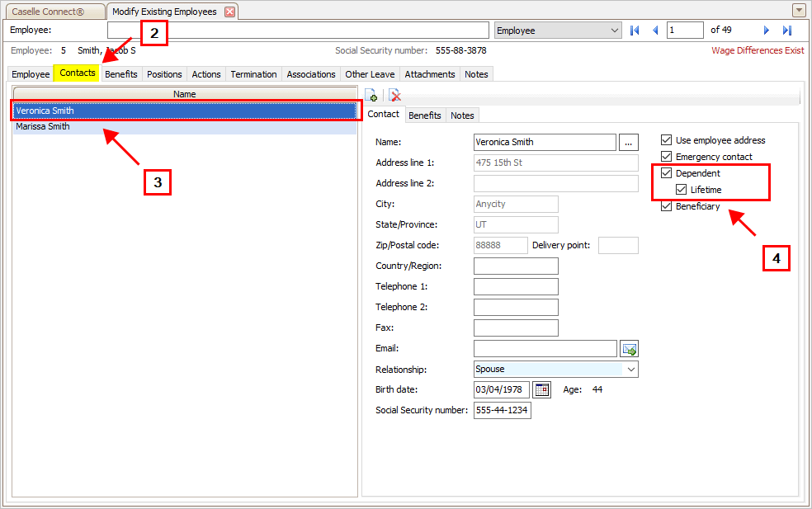Open the Employee search type dropdown
This screenshot has width=812, height=509.
(x=614, y=31)
